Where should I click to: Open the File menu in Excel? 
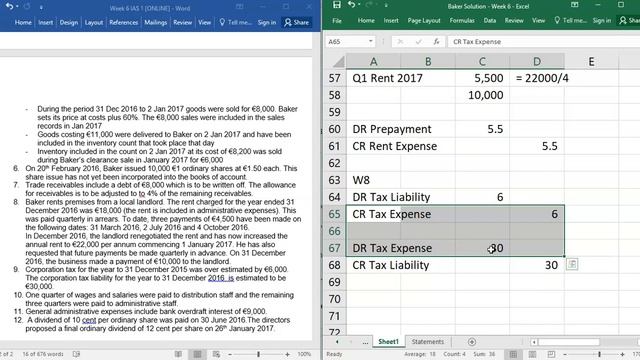point(337,20)
